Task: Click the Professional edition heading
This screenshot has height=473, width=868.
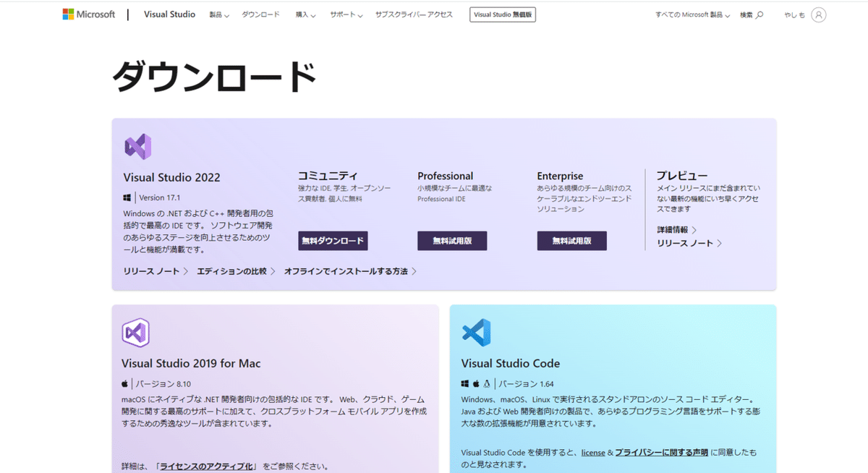Action: coord(445,176)
